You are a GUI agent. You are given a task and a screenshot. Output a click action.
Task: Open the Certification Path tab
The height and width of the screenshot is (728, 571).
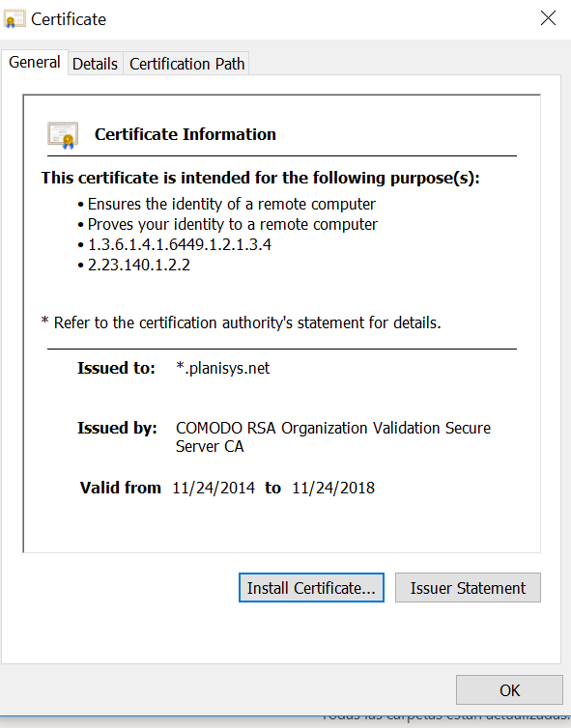[186, 64]
